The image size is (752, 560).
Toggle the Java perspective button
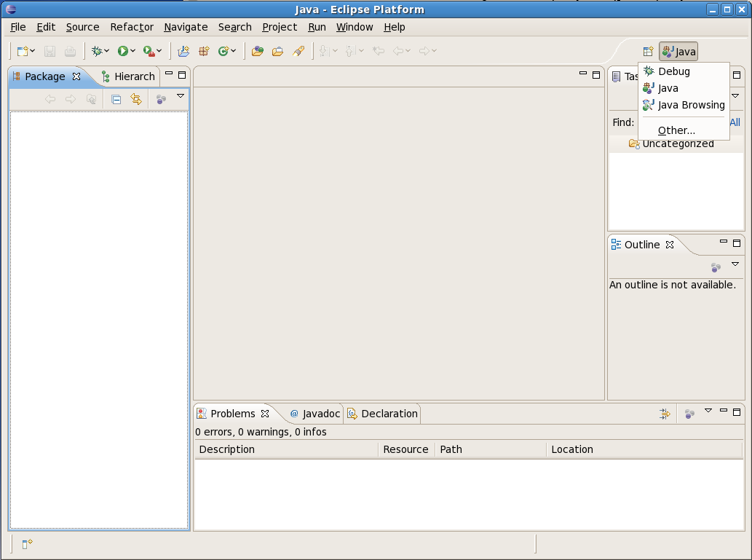678,52
